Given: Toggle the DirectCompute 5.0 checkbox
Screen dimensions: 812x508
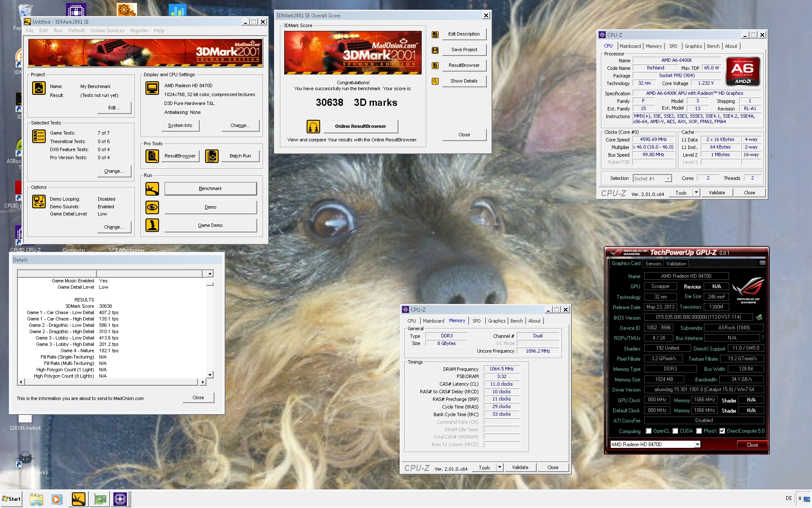Looking at the screenshot, I should (x=722, y=431).
